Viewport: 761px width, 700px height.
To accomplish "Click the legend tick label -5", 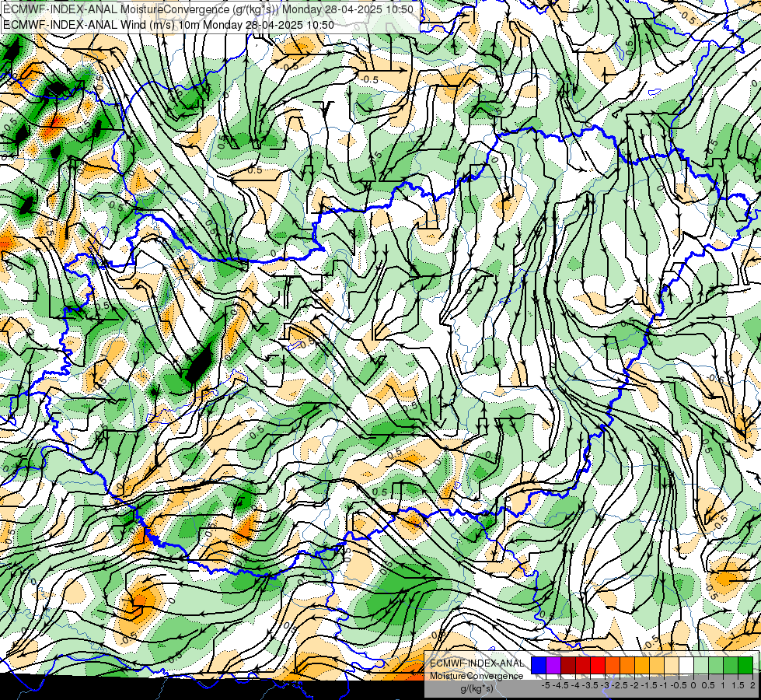I will coord(546,685).
